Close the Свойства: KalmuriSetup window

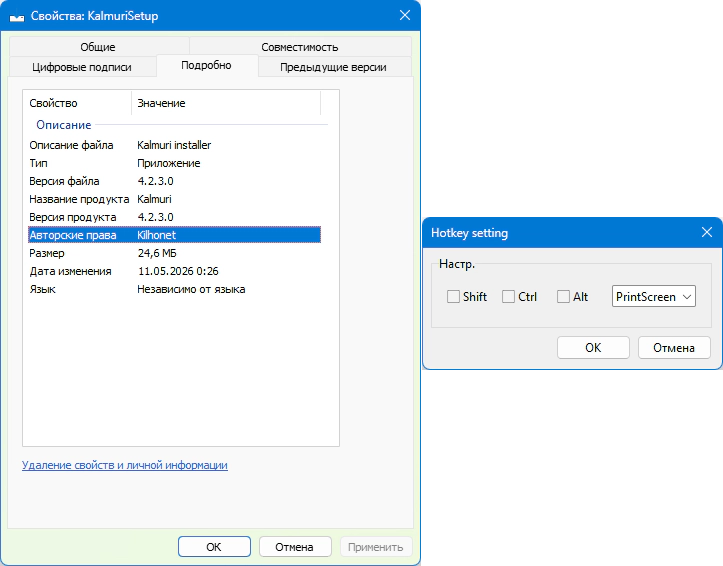click(x=405, y=16)
